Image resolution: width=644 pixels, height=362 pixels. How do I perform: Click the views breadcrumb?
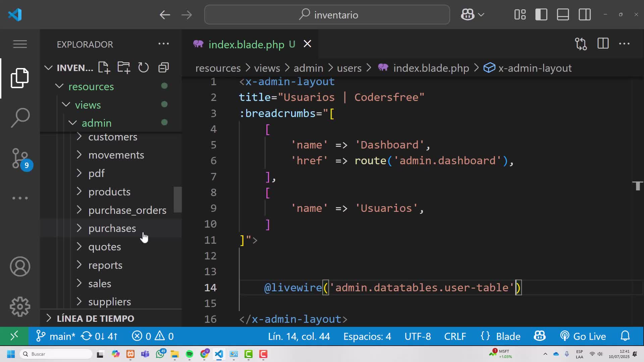click(267, 68)
